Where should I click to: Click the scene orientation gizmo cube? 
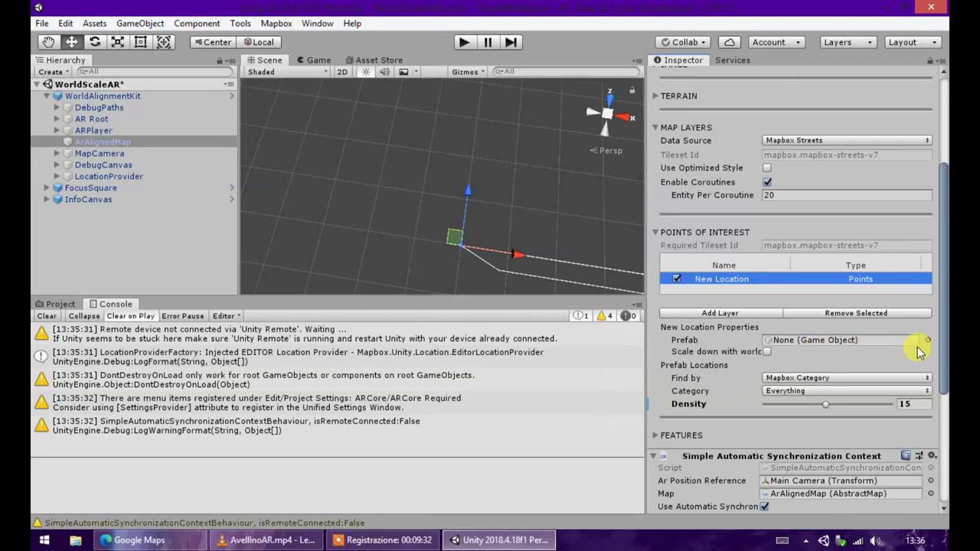pyautogui.click(x=607, y=113)
